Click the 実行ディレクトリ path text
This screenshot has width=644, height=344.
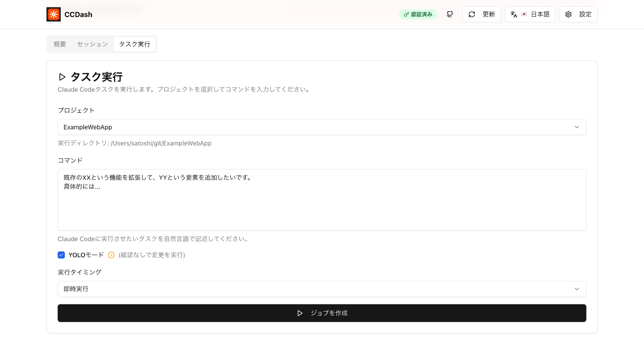[x=135, y=143]
